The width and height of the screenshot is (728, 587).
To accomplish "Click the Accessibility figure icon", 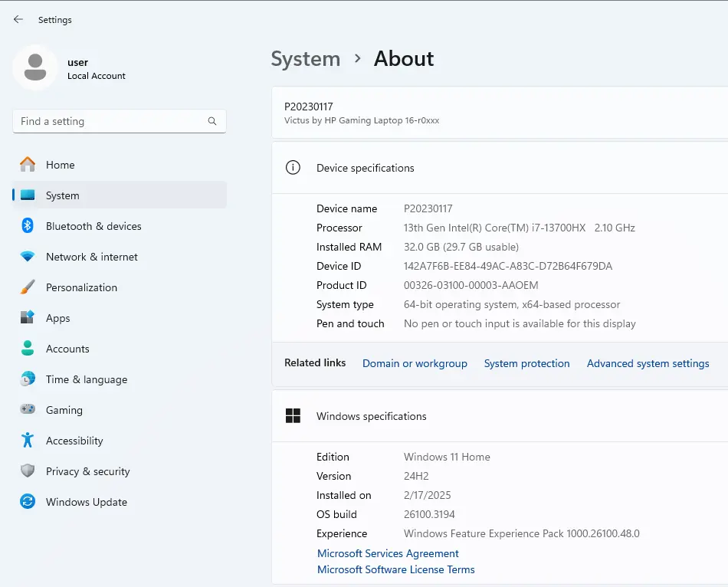I will click(x=28, y=441).
